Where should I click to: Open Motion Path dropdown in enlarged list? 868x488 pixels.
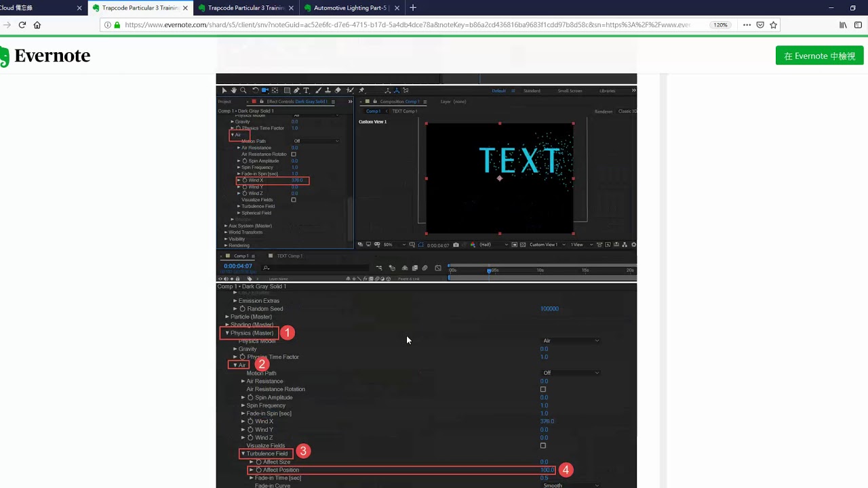click(571, 373)
